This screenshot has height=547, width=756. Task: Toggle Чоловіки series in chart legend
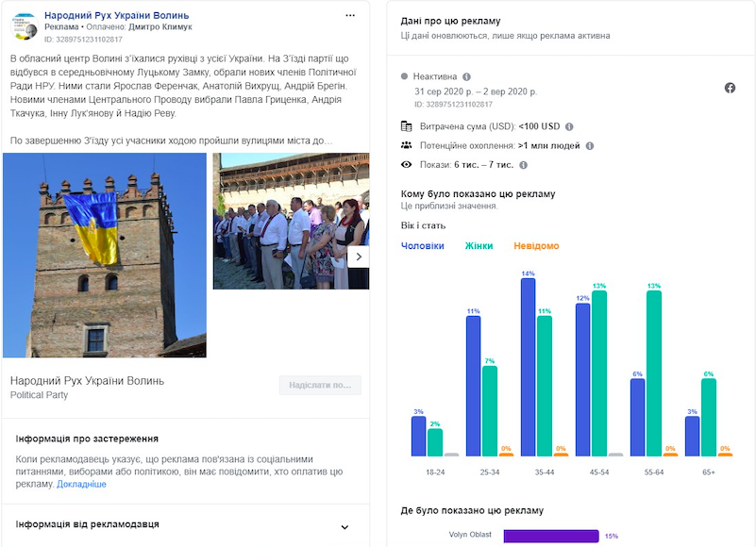[422, 246]
